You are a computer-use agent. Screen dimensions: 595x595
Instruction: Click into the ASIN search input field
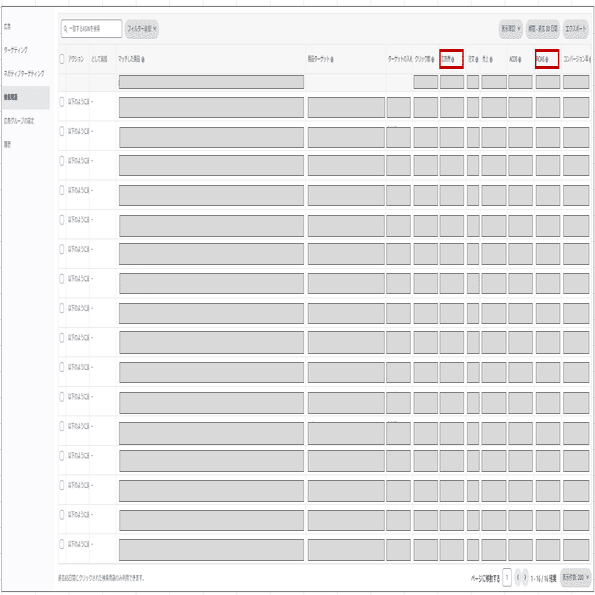point(91,29)
